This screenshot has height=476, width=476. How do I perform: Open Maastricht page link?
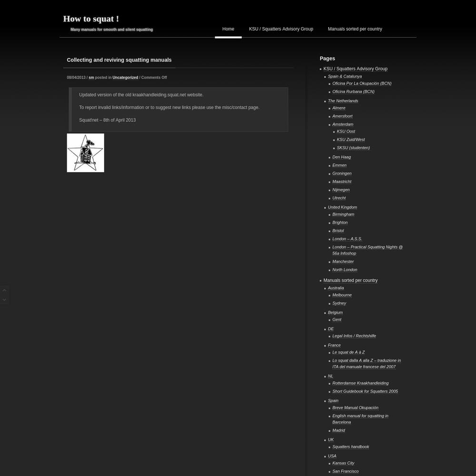point(341,182)
